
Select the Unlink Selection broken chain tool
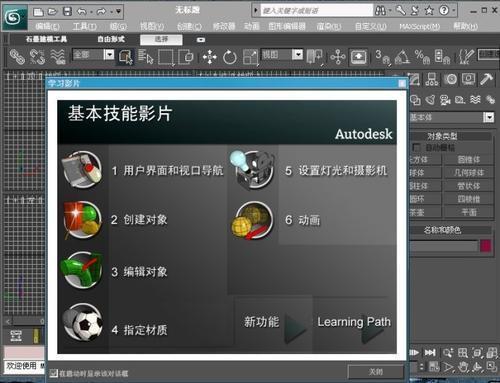pyautogui.click(x=37, y=56)
